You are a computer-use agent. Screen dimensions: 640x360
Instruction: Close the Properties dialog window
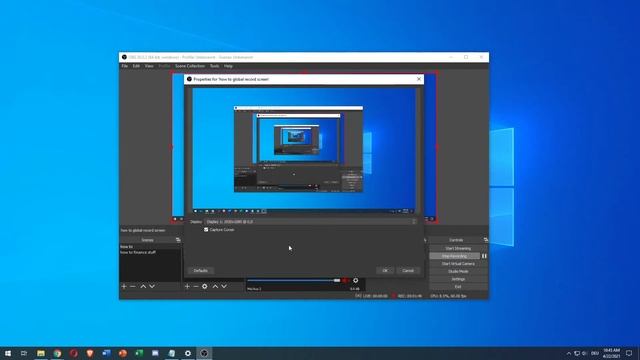[x=419, y=79]
